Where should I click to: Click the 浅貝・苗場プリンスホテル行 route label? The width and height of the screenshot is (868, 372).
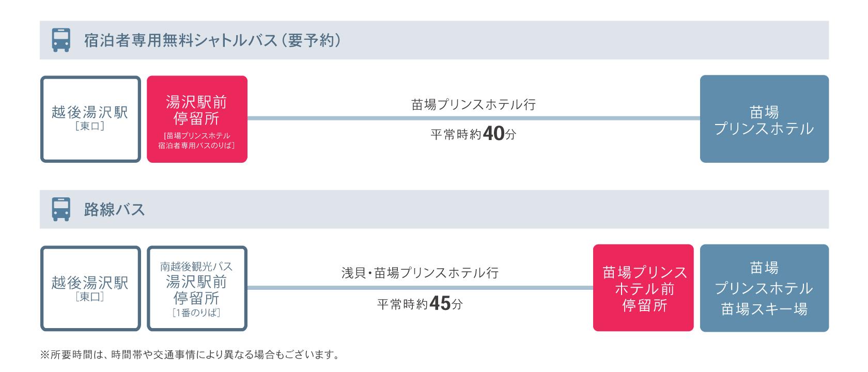click(420, 273)
